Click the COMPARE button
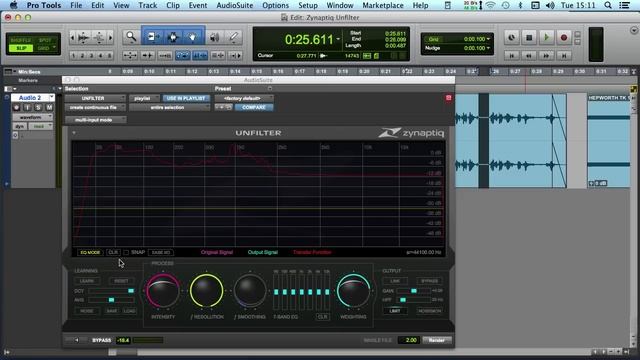 coord(254,107)
